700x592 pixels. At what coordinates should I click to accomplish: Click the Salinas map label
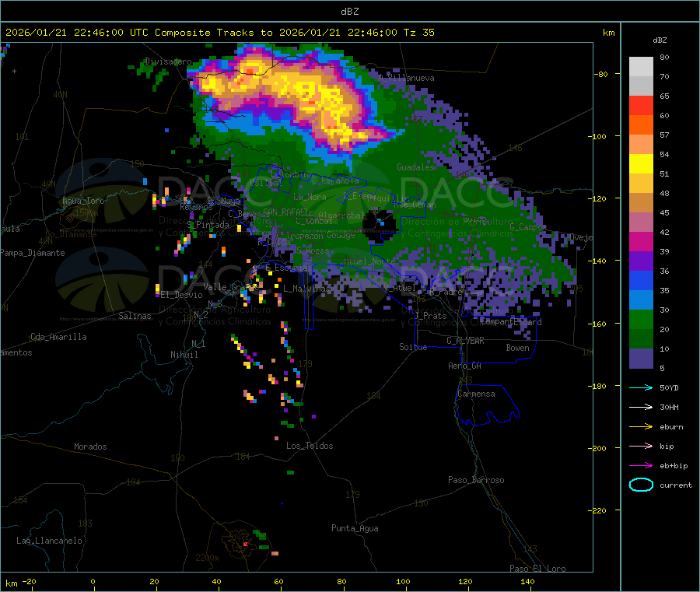[x=135, y=316]
